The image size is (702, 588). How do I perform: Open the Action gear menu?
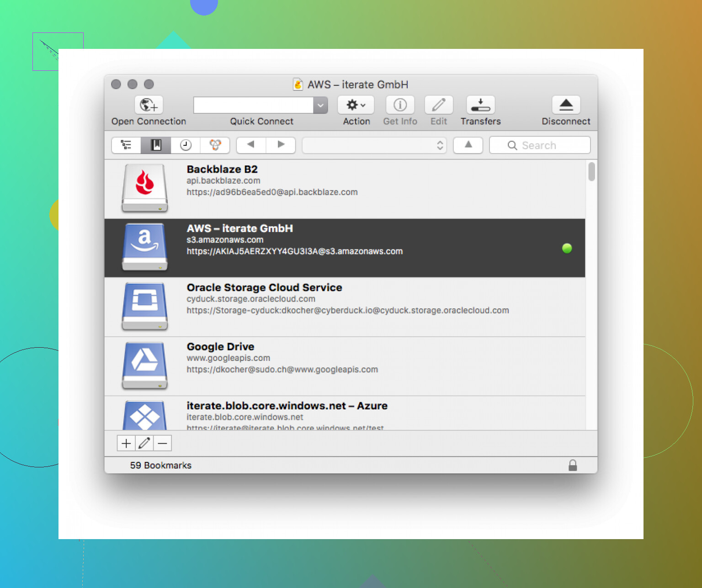[356, 105]
